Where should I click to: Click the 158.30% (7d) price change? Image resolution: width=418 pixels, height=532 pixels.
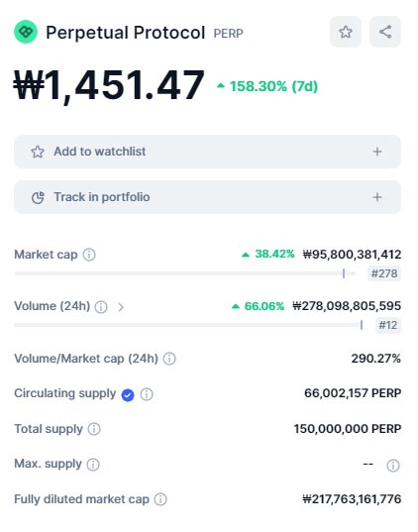[x=267, y=86]
